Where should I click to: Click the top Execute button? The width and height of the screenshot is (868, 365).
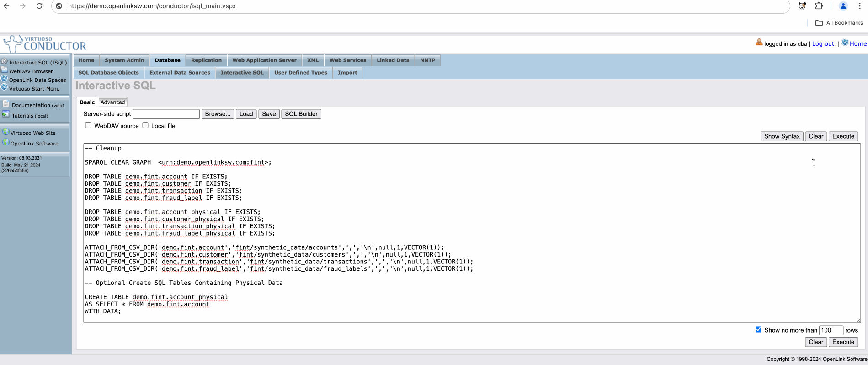(x=843, y=136)
